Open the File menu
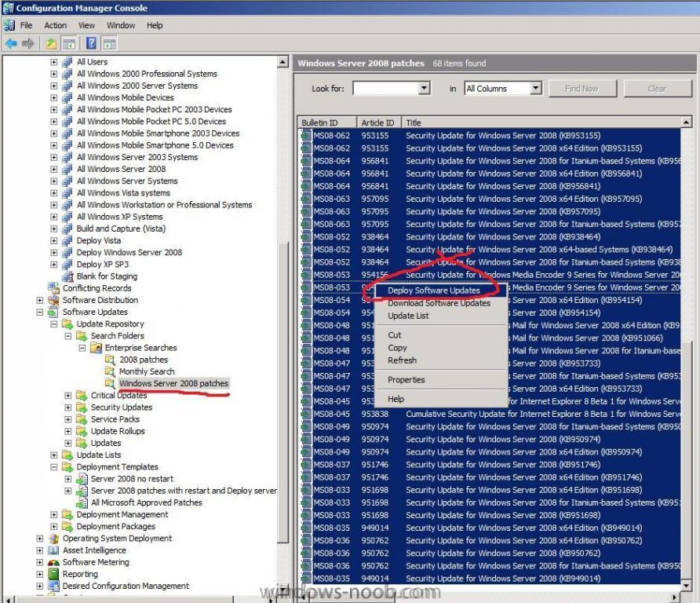Viewport: 700px width, 603px height. click(26, 25)
